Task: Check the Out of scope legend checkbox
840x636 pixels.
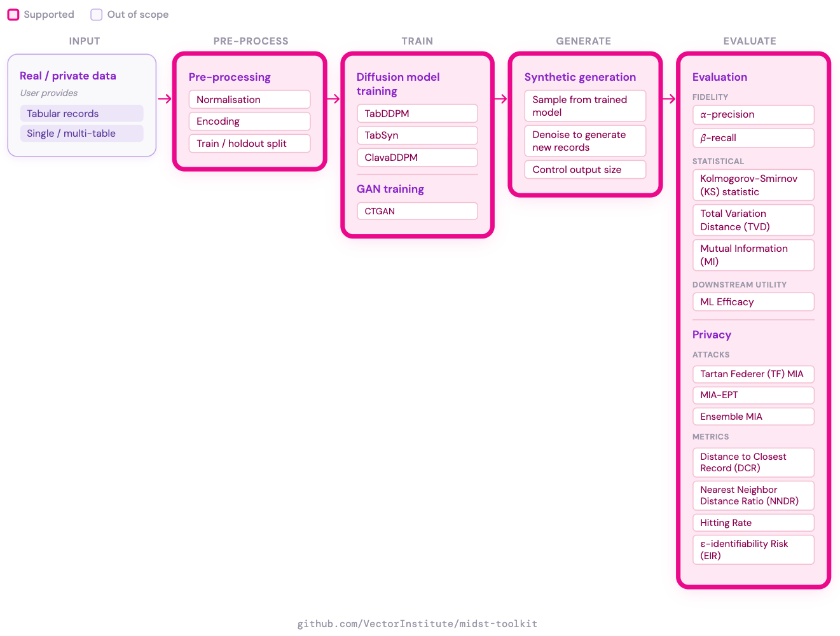Action: 96,14
